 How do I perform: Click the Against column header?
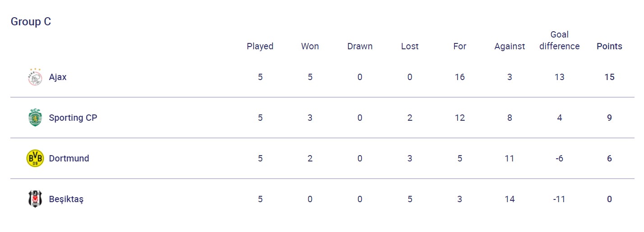[x=510, y=46]
